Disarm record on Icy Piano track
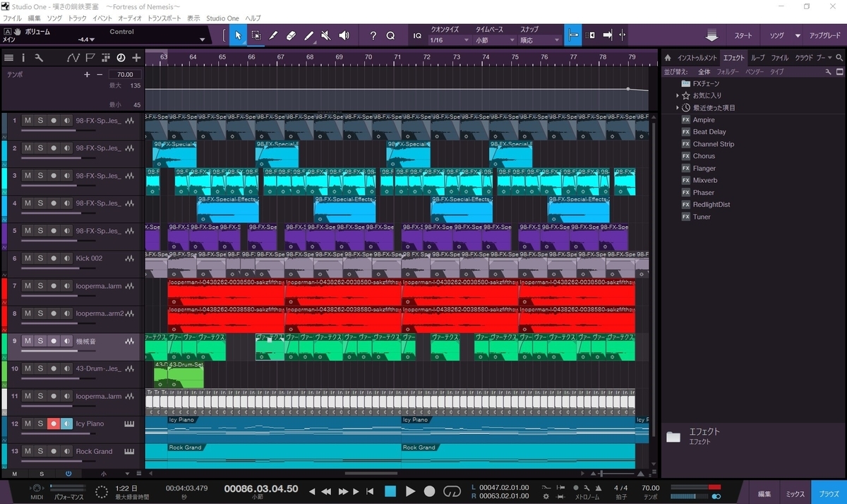 pyautogui.click(x=53, y=424)
